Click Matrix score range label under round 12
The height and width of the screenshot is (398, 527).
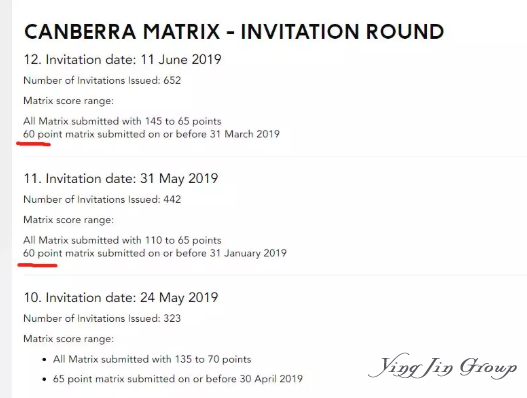coord(69,101)
